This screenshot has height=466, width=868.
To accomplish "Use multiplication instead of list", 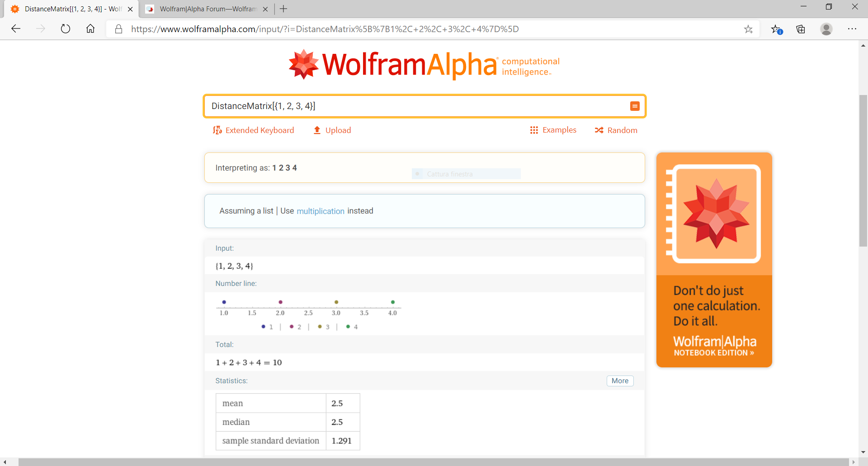I will pyautogui.click(x=320, y=211).
